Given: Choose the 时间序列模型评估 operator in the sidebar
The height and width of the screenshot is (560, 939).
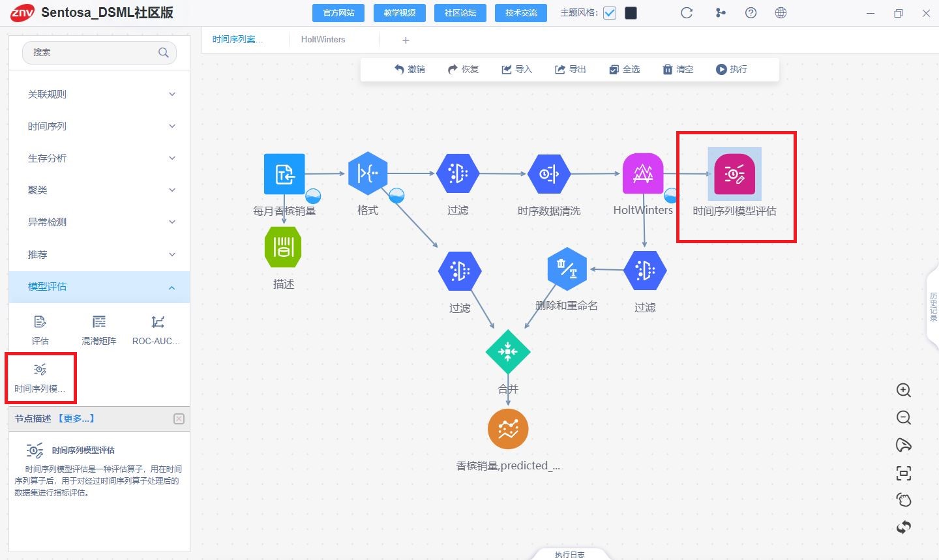Looking at the screenshot, I should pos(40,377).
